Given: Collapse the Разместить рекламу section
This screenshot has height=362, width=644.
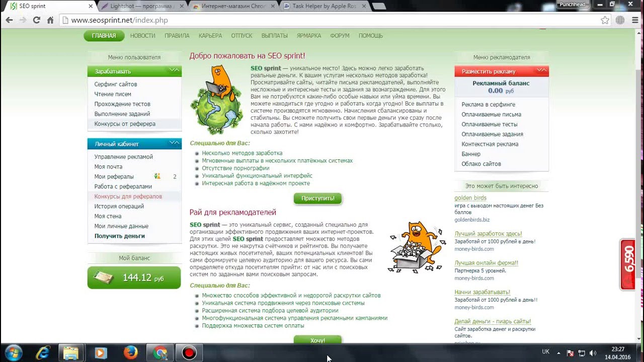Looking at the screenshot, I should pos(542,70).
